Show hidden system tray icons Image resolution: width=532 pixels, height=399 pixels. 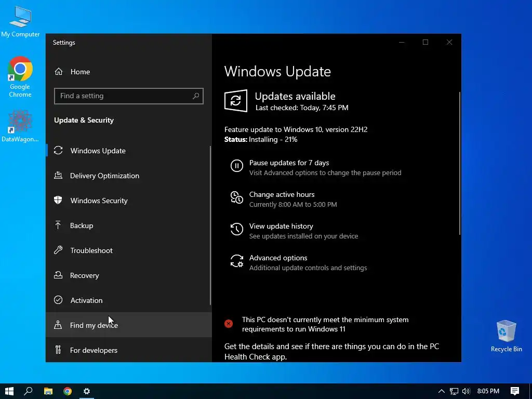[x=442, y=391]
